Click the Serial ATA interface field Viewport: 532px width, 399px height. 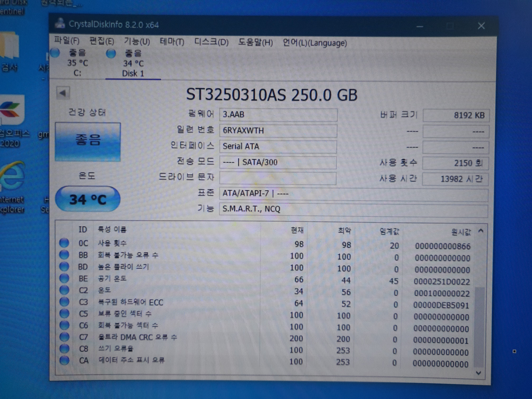point(278,146)
